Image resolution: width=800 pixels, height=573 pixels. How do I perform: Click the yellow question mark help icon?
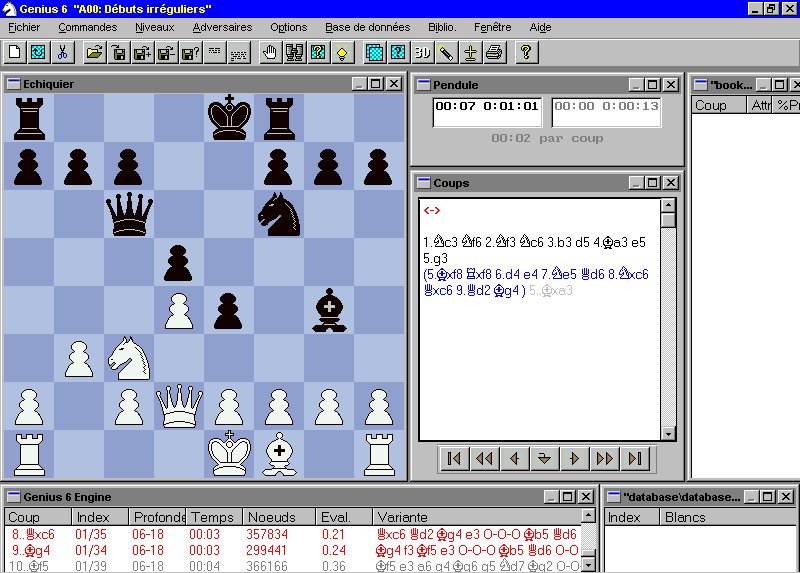pos(526,52)
